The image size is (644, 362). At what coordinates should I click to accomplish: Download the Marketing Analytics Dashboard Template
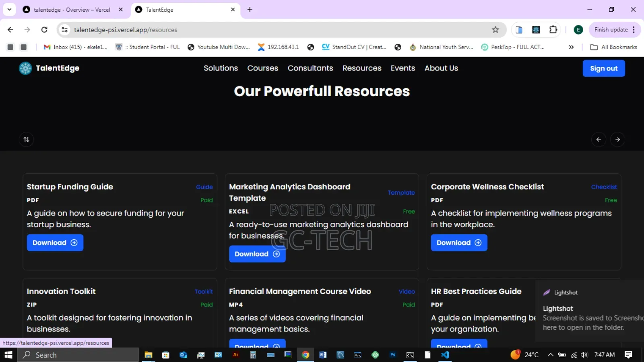257,254
